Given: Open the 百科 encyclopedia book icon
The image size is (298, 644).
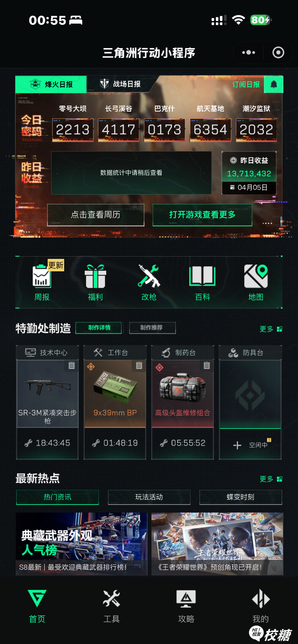Looking at the screenshot, I should pos(202,276).
